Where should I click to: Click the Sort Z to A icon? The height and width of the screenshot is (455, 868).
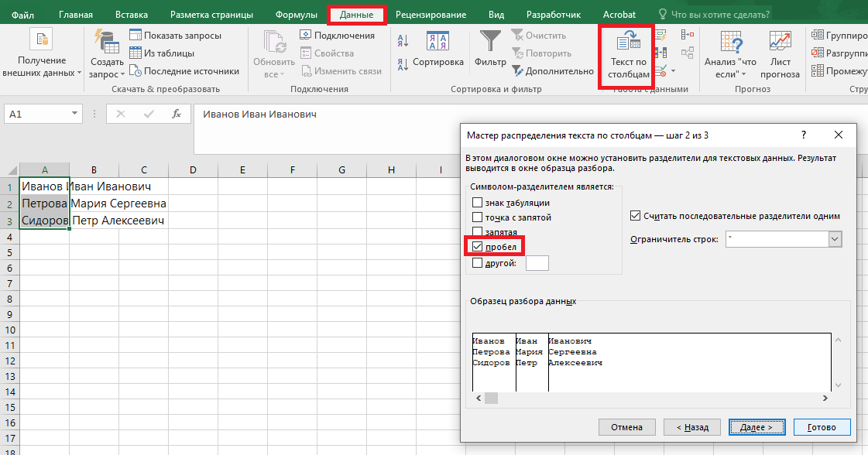[x=403, y=65]
